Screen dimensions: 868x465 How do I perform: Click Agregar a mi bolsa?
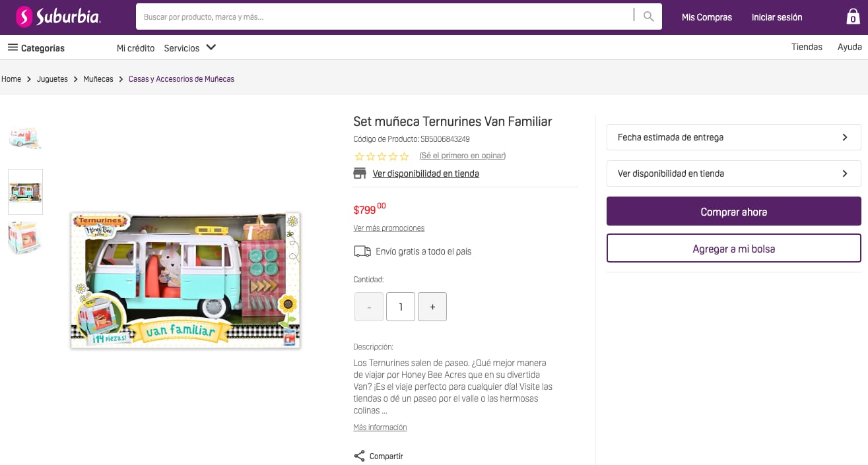click(733, 249)
